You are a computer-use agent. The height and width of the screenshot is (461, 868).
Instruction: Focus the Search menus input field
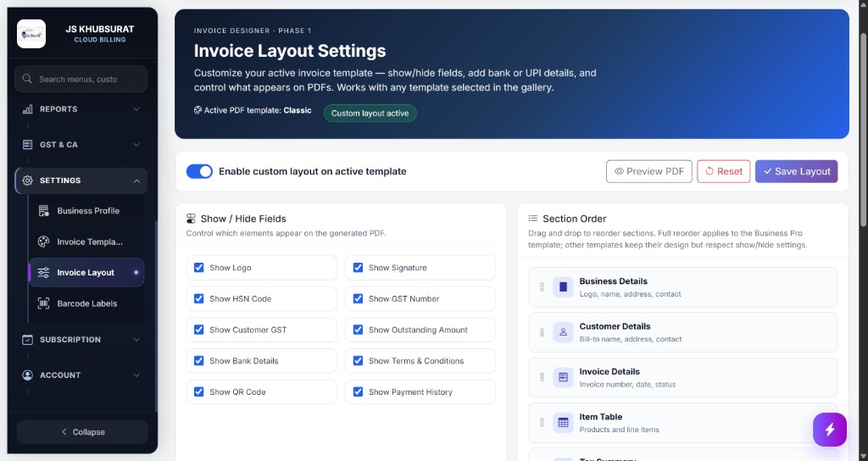tap(81, 79)
